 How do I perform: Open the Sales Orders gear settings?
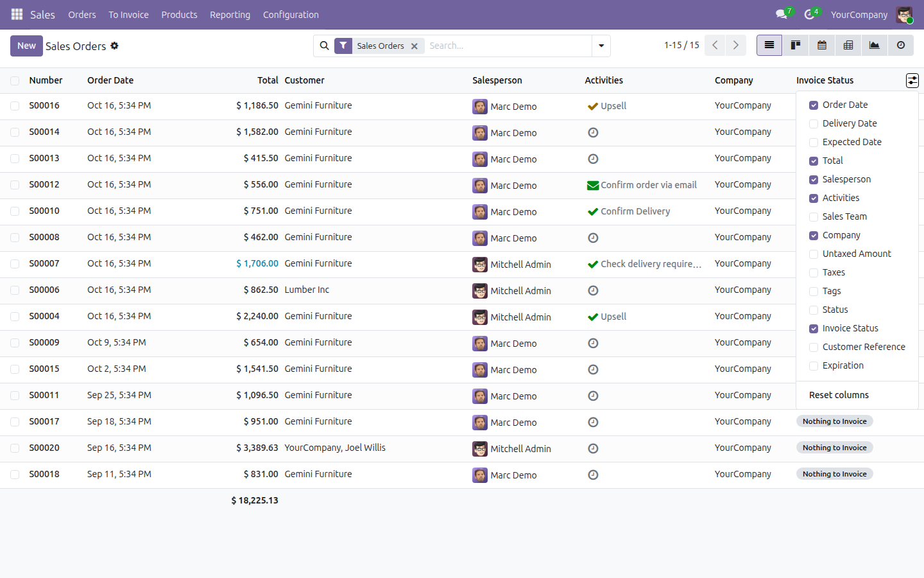point(114,46)
